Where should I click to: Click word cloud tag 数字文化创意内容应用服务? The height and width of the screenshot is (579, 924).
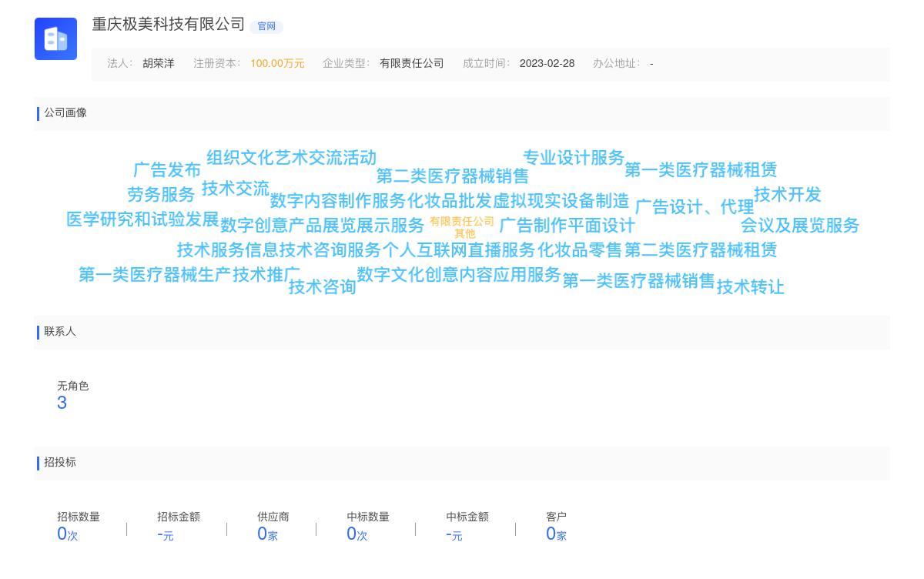pyautogui.click(x=459, y=275)
